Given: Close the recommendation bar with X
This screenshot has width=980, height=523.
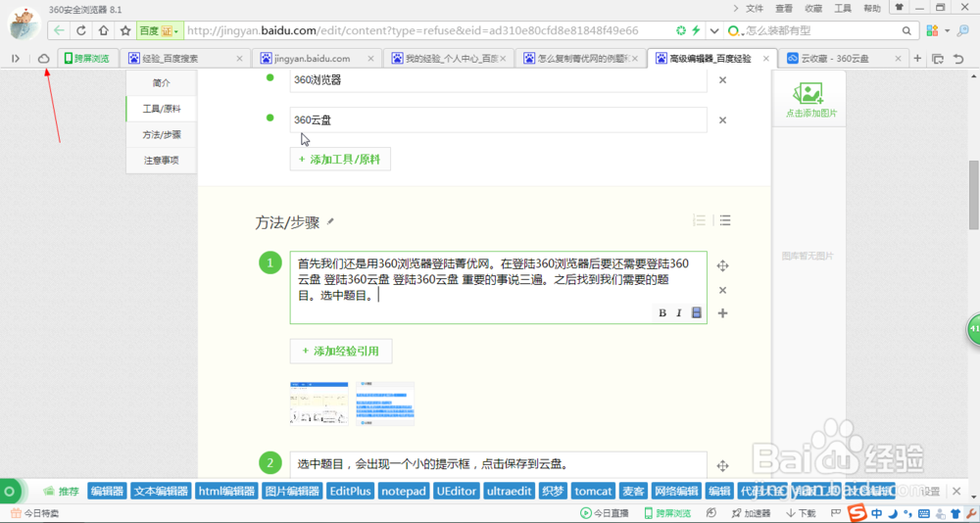Looking at the screenshot, I should click(955, 491).
